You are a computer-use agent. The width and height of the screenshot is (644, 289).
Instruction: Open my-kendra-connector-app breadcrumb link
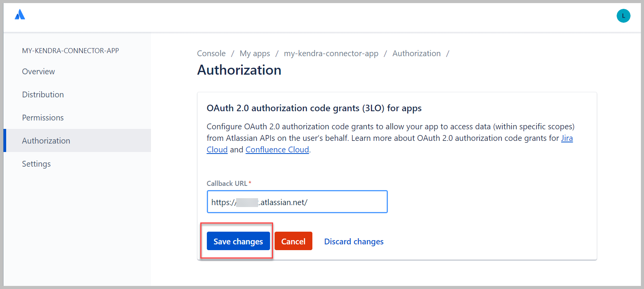(331, 53)
